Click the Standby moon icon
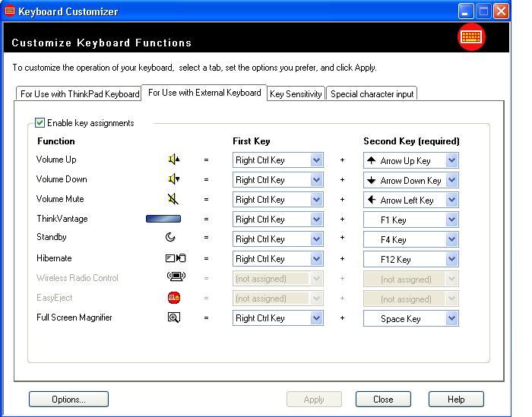The width and height of the screenshot is (532, 417). point(171,238)
